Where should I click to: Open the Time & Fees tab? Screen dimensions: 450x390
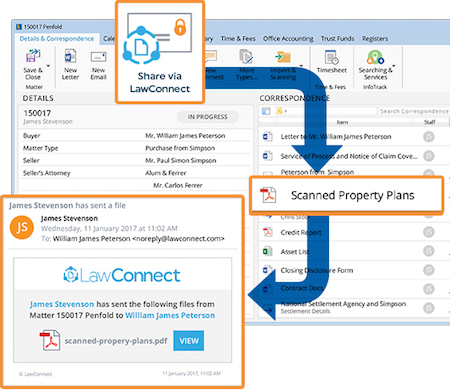238,39
